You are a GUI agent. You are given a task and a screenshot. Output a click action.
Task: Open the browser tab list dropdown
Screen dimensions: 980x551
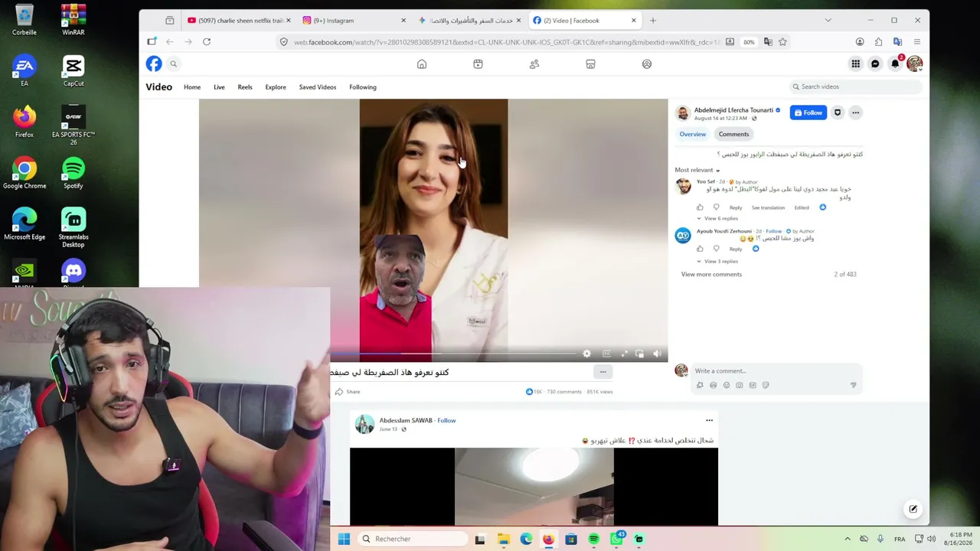pos(828,21)
